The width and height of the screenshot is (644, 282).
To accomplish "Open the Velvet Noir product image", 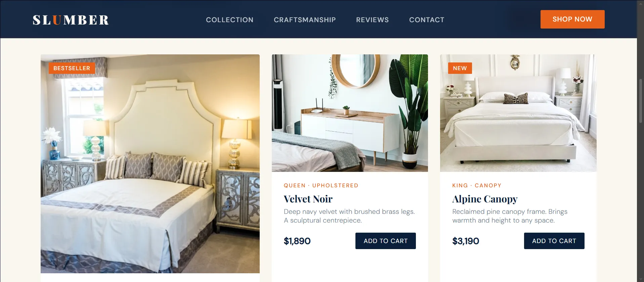I will click(x=350, y=113).
